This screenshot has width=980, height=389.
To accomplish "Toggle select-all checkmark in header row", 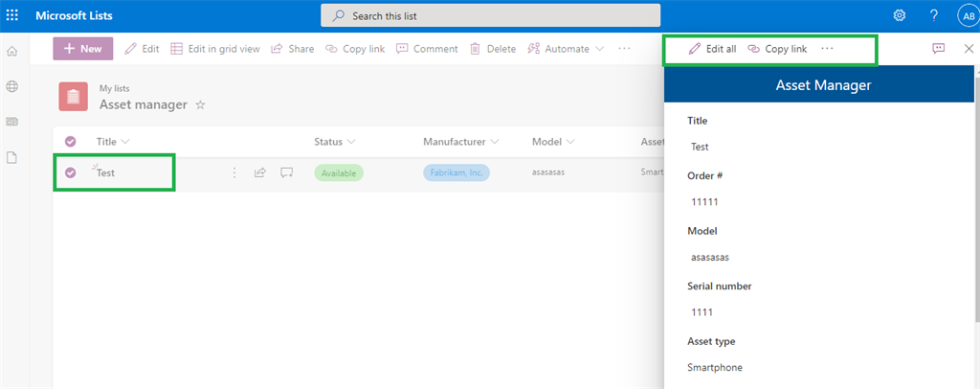I will click(71, 142).
